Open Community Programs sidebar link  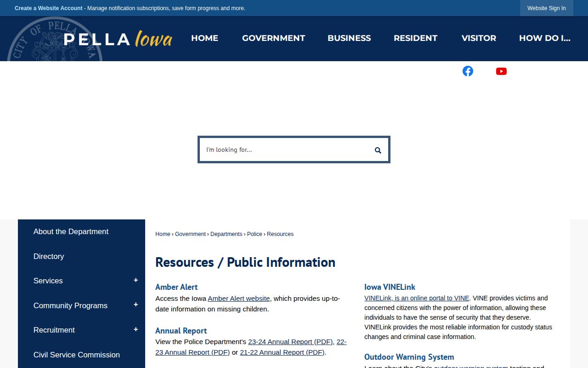pyautogui.click(x=70, y=305)
